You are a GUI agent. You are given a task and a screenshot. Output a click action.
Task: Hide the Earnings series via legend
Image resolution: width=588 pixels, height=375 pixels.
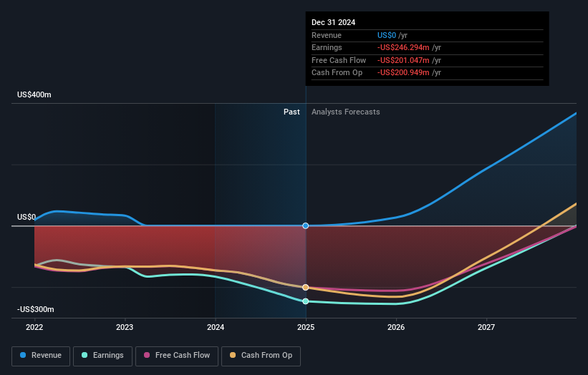coord(102,355)
